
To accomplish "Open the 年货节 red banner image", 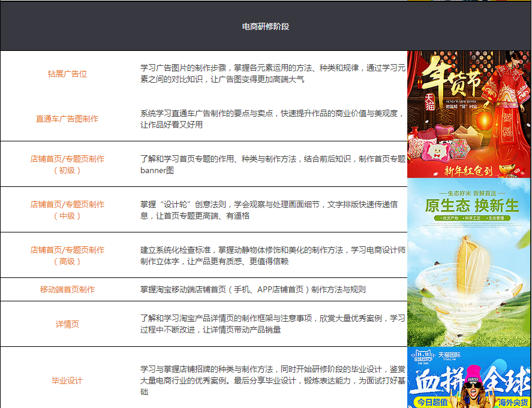I will (x=468, y=114).
